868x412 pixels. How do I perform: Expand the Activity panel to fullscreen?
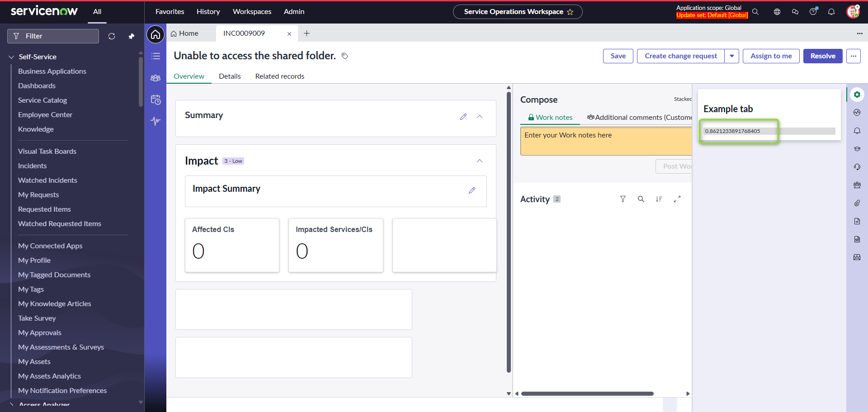click(677, 199)
